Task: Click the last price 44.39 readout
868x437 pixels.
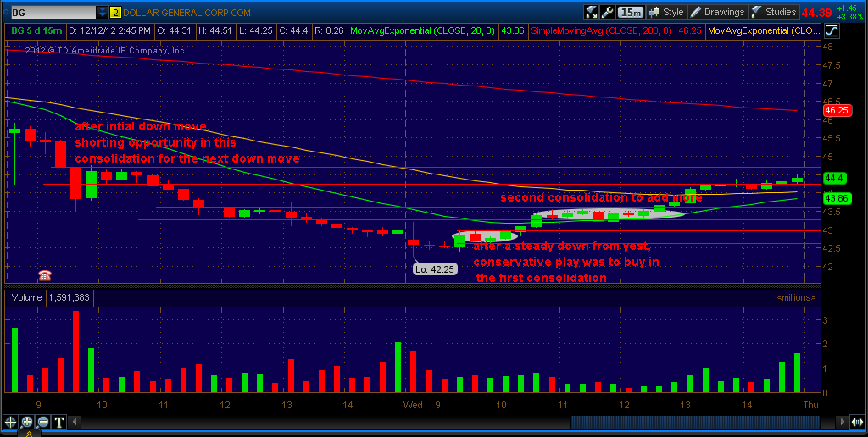Action: [x=816, y=12]
